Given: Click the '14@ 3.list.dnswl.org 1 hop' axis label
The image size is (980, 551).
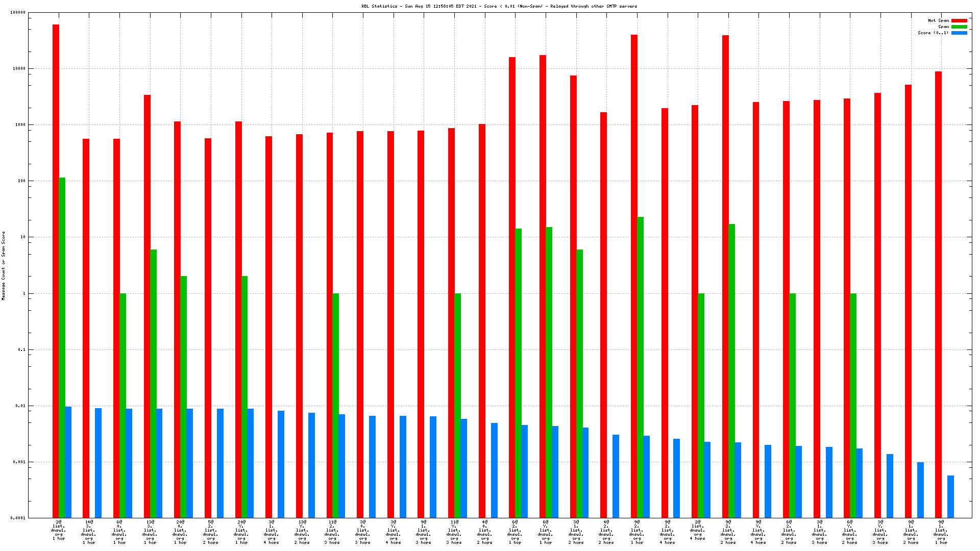Looking at the screenshot, I should point(89,532).
